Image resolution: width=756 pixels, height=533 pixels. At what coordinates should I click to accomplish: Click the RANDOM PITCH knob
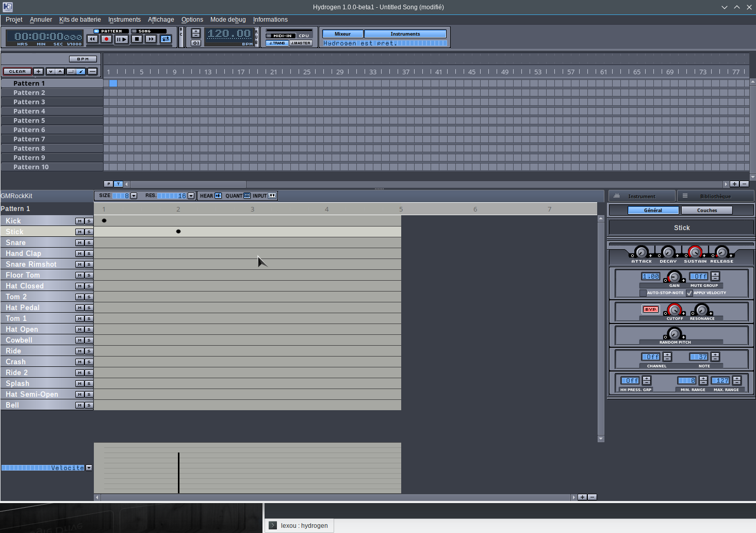tap(675, 334)
